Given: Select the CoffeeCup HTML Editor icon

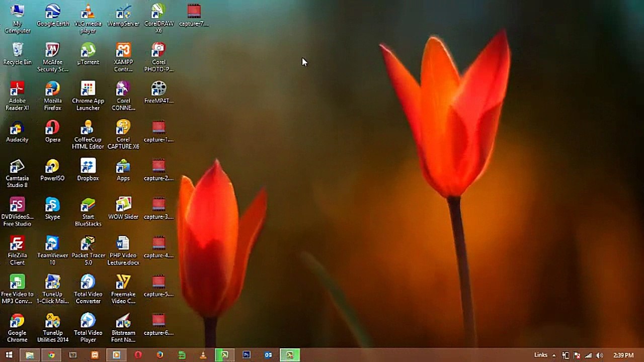Looking at the screenshot, I should click(88, 135).
